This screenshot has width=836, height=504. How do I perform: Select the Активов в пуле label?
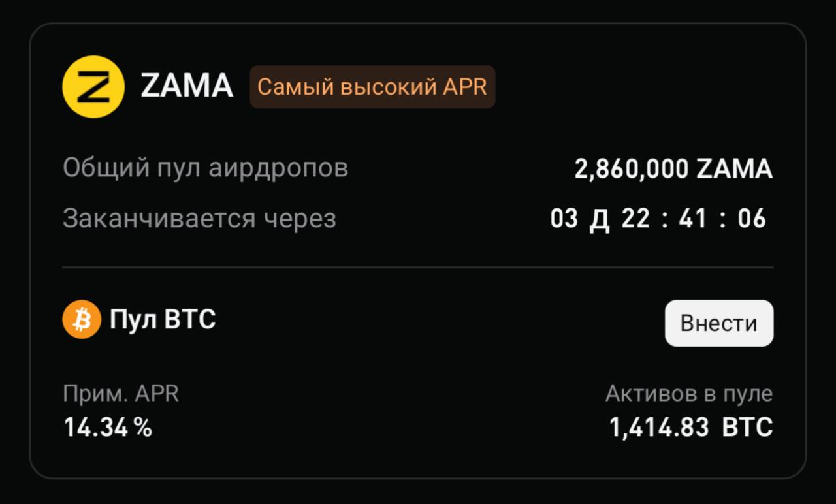[688, 393]
